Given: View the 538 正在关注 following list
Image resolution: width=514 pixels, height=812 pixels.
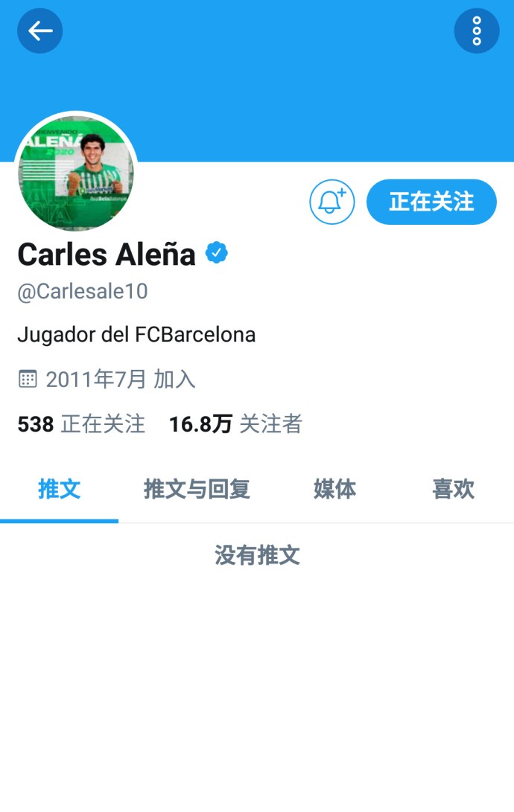Looking at the screenshot, I should click(x=81, y=424).
